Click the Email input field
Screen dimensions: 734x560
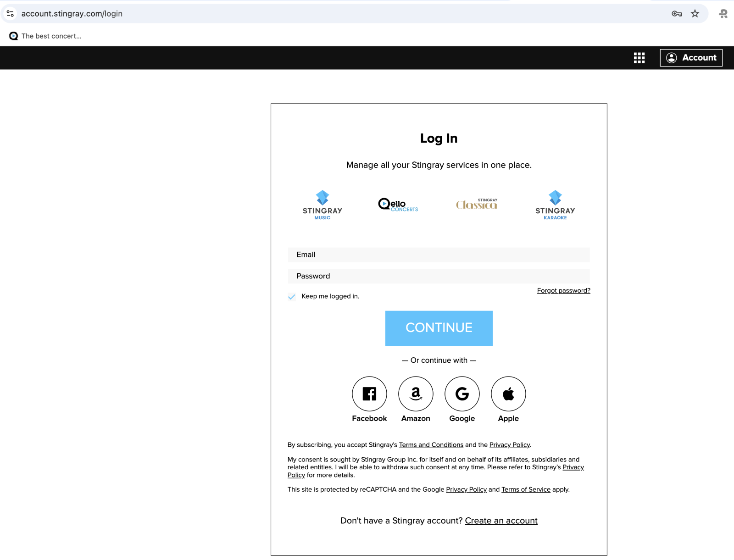439,255
